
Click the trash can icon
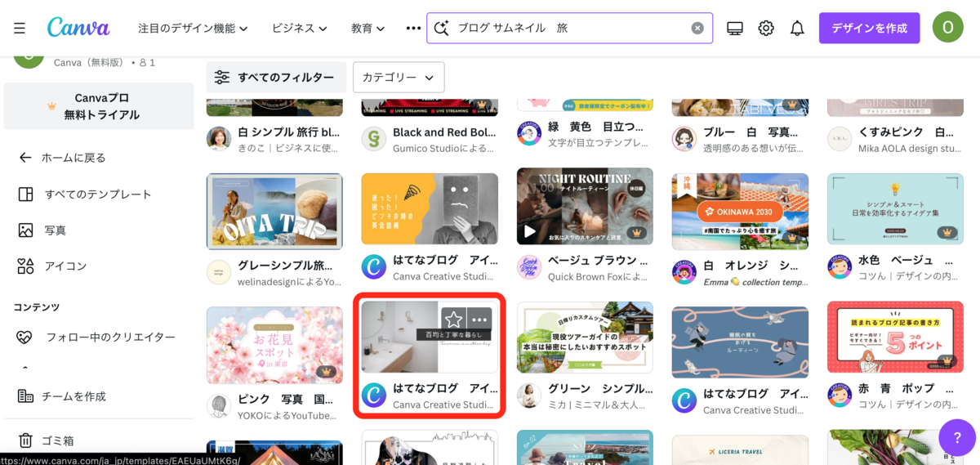point(25,440)
